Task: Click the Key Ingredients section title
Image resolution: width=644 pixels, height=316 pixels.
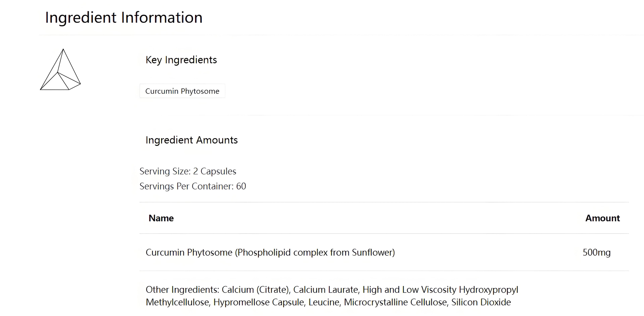Action: [181, 60]
